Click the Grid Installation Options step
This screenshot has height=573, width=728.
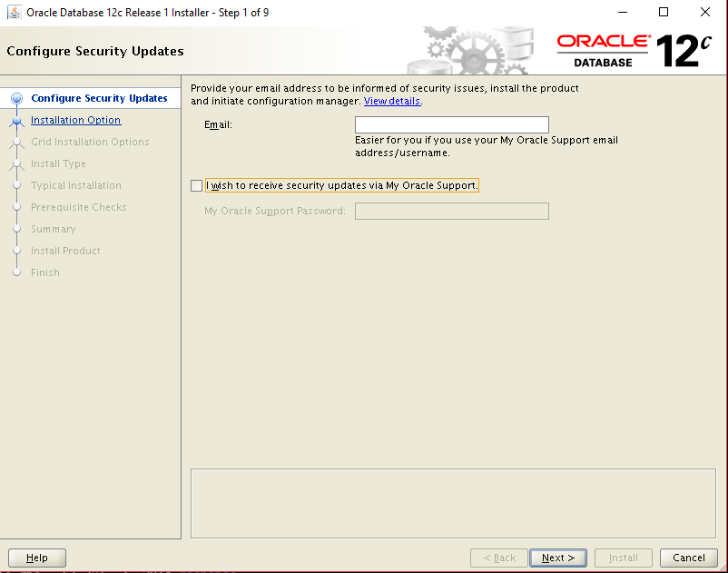90,142
